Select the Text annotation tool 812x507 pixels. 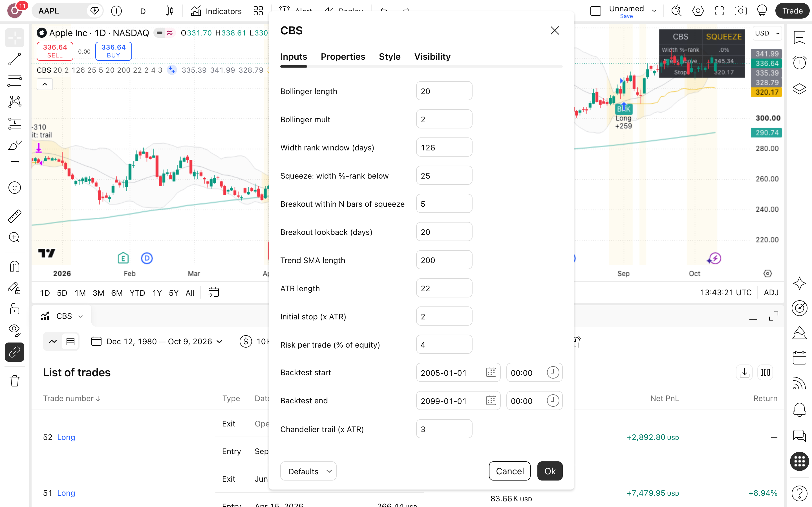click(x=14, y=166)
